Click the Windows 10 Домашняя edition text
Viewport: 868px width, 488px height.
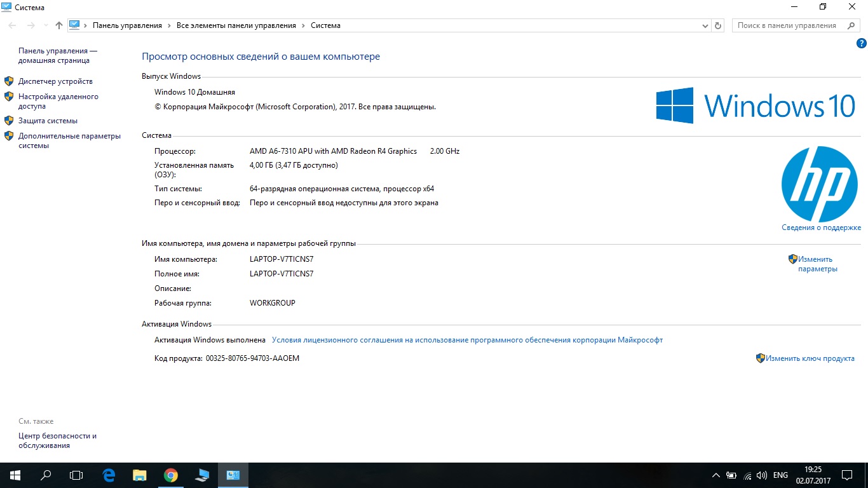(194, 92)
